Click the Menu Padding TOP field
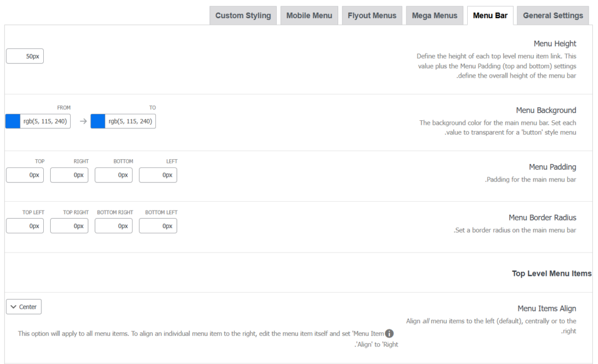Screen dimensions: 598x364 coord(25,175)
